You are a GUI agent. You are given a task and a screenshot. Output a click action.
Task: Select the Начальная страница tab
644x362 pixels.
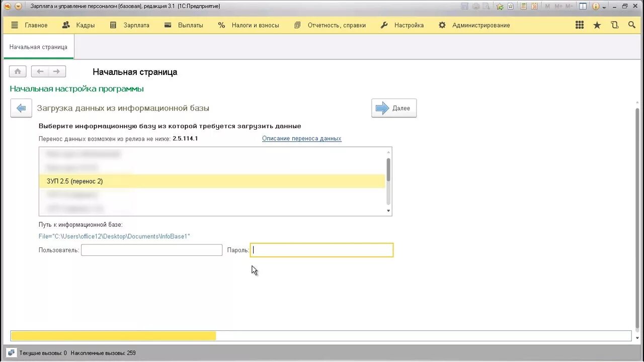point(38,47)
